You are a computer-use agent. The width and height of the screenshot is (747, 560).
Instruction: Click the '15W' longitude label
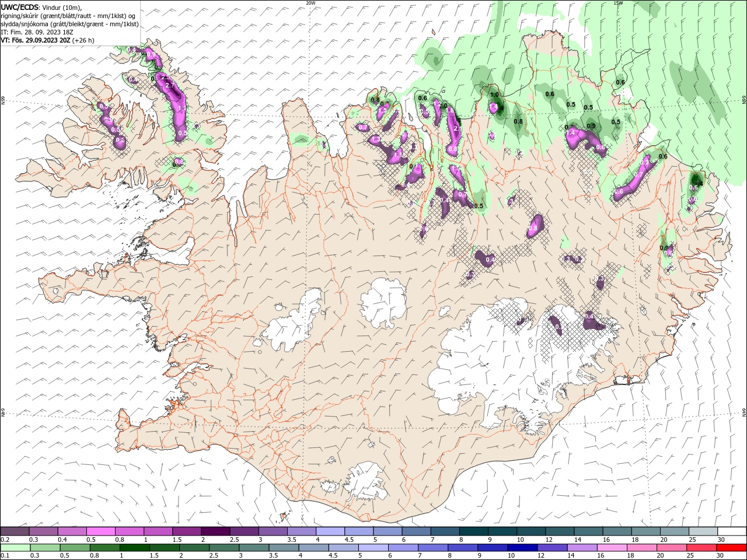618,3
